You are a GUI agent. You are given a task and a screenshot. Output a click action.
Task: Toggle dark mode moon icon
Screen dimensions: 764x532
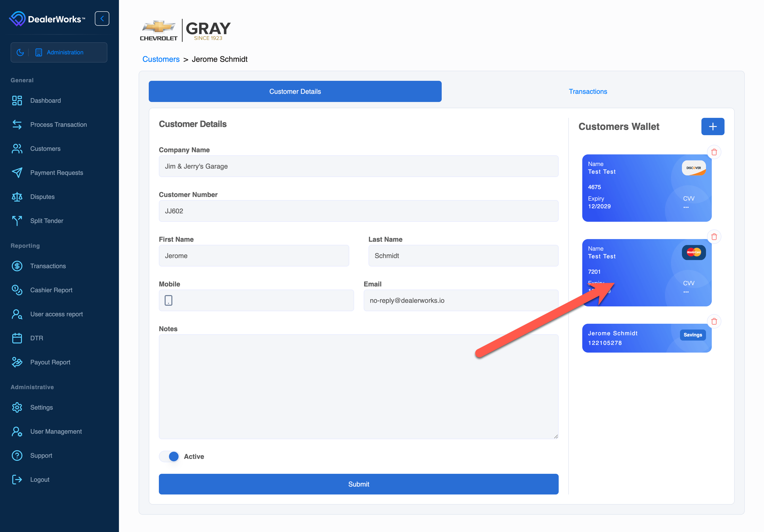point(20,52)
